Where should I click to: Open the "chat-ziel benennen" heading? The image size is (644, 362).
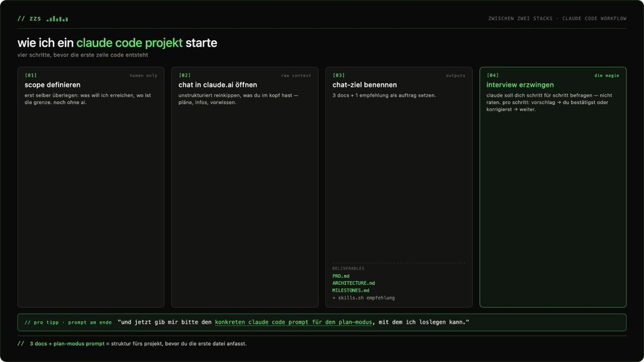(365, 85)
